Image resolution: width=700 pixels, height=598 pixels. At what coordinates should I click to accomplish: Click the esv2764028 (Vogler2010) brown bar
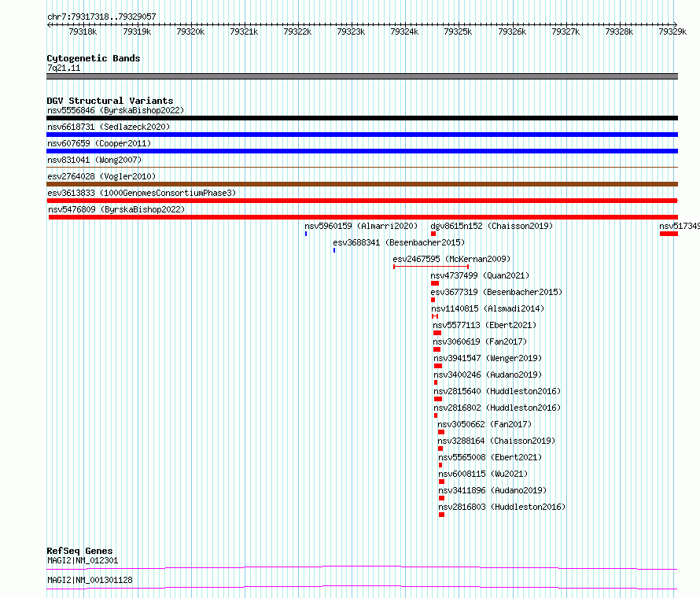pyautogui.click(x=362, y=184)
